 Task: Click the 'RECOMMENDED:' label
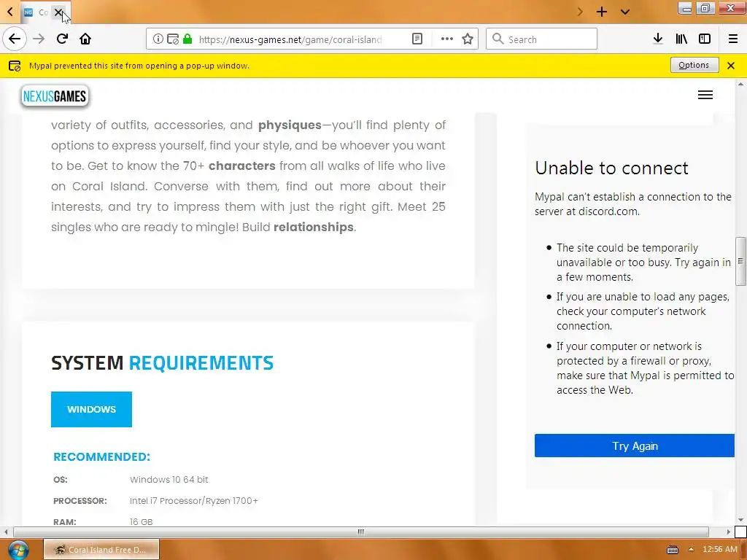(x=102, y=457)
